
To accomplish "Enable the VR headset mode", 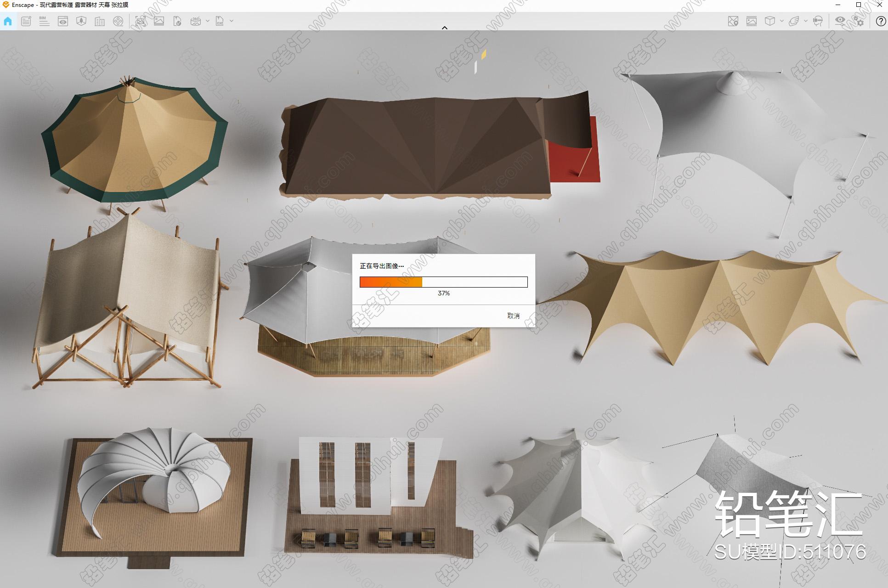I will [x=818, y=21].
